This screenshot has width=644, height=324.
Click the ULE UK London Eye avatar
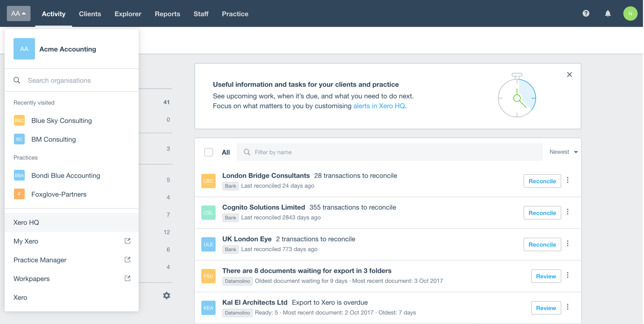click(x=208, y=244)
